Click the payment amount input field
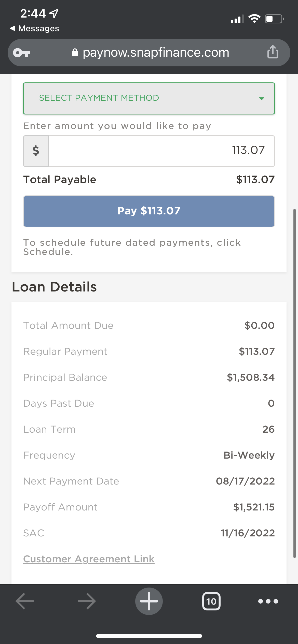The height and width of the screenshot is (644, 298). (161, 151)
